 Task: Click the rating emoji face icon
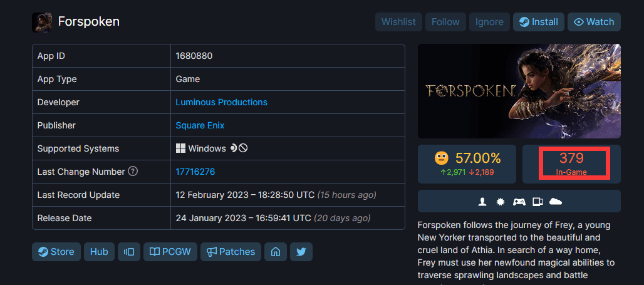pos(441,158)
